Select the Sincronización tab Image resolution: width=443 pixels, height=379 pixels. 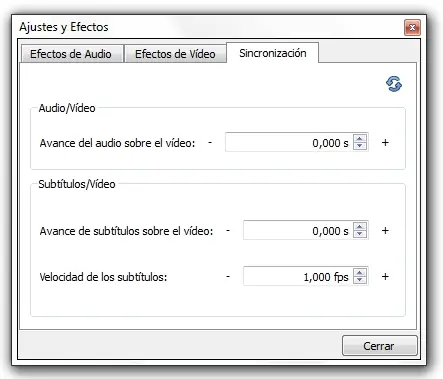coord(272,53)
